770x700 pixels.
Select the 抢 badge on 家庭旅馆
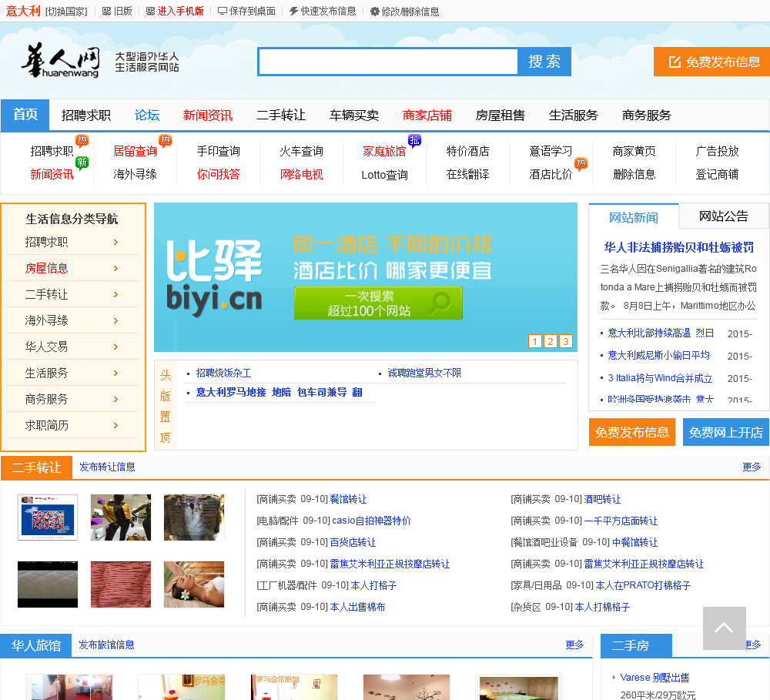414,141
